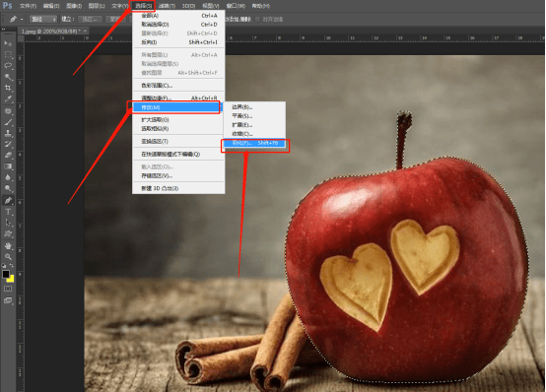Image resolution: width=546 pixels, height=392 pixels.
Task: Select the Lasso tool
Action: coord(8,65)
